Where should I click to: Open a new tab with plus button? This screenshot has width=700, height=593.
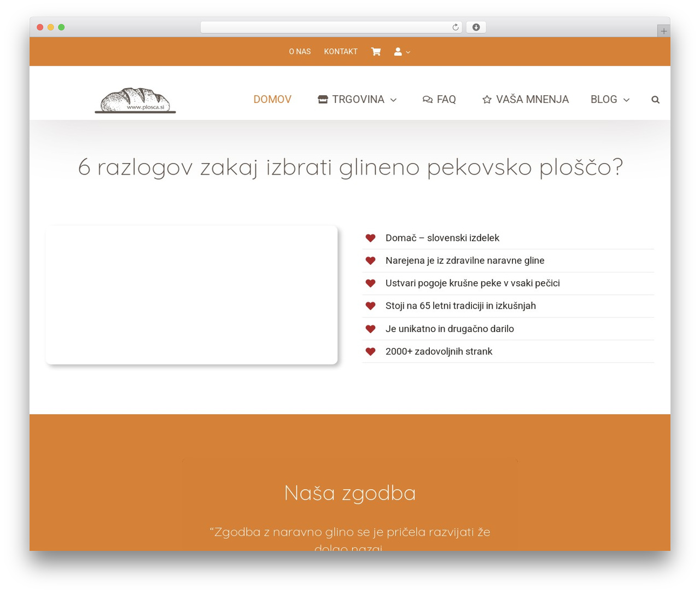click(x=663, y=31)
